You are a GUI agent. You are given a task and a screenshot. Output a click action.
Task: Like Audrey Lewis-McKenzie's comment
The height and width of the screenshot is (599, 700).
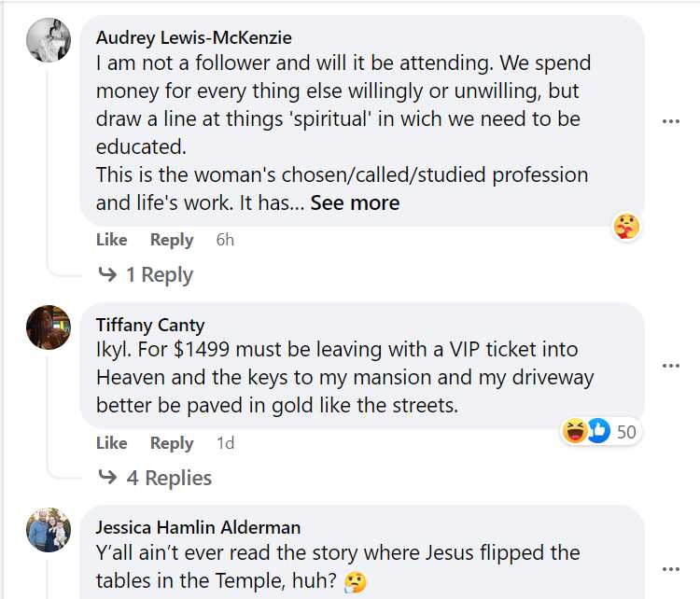pyautogui.click(x=112, y=240)
